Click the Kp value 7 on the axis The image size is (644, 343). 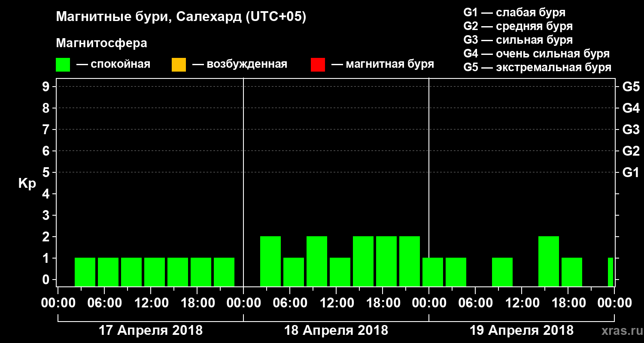[x=47, y=129]
